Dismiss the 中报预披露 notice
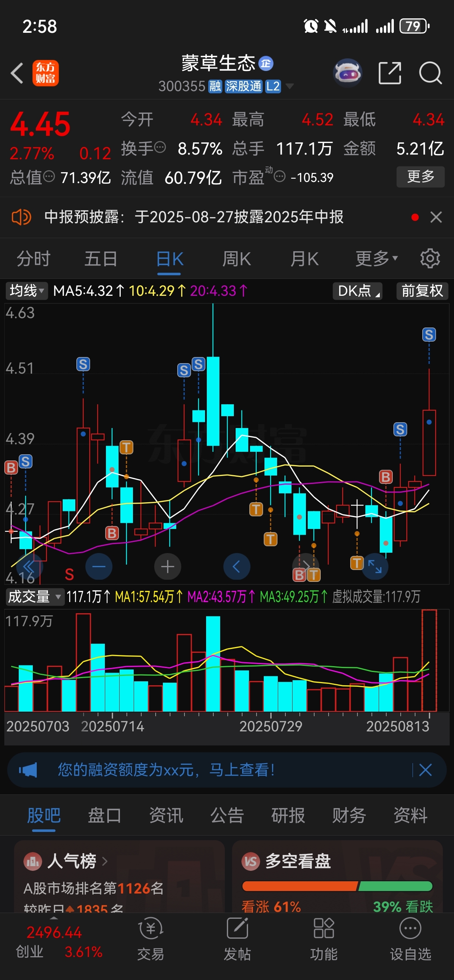 click(436, 217)
